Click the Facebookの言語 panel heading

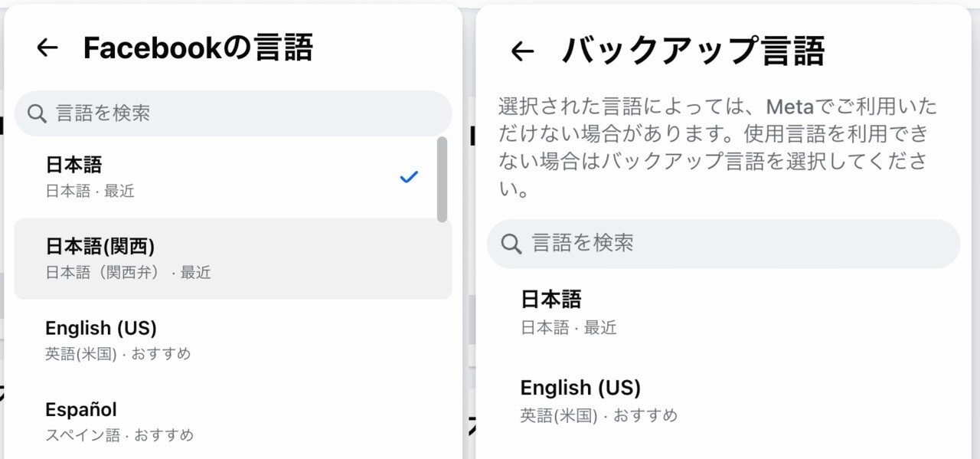pos(198,48)
